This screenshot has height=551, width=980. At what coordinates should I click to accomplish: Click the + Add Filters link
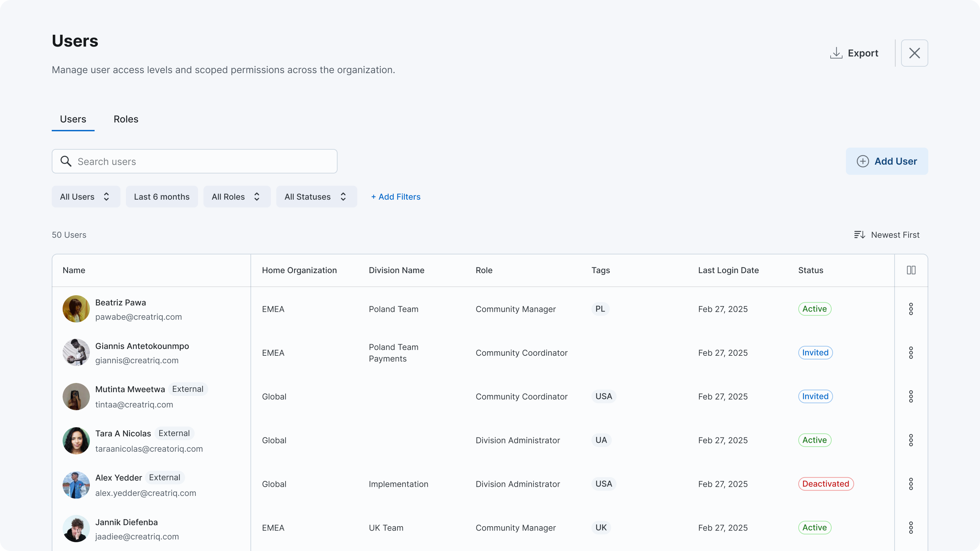pos(396,197)
